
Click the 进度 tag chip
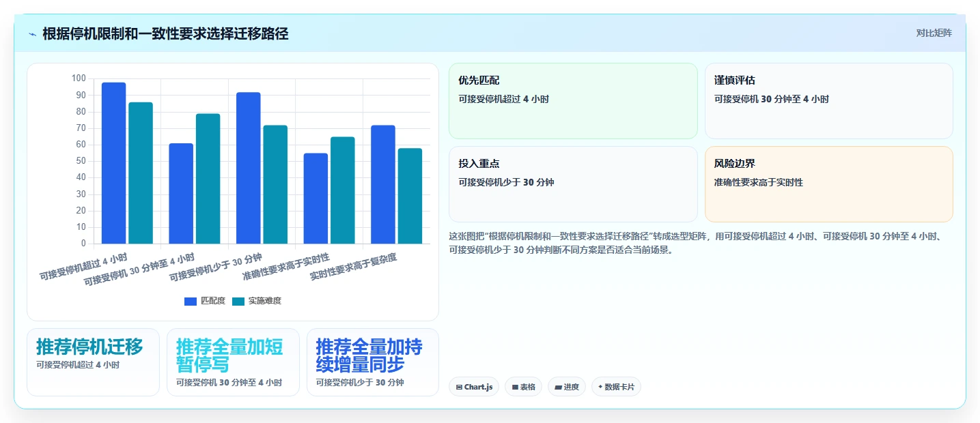click(x=566, y=387)
